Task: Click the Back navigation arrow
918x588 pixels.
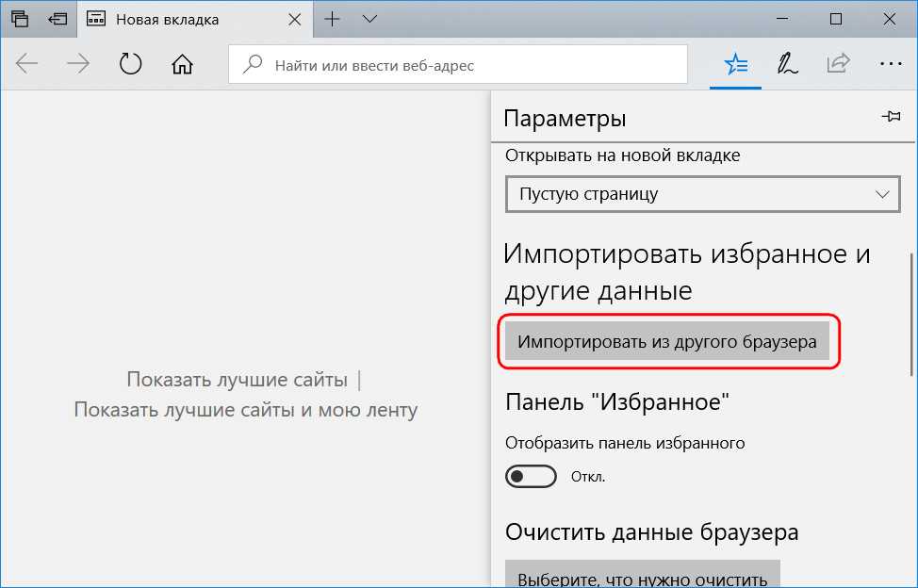Action: (27, 65)
